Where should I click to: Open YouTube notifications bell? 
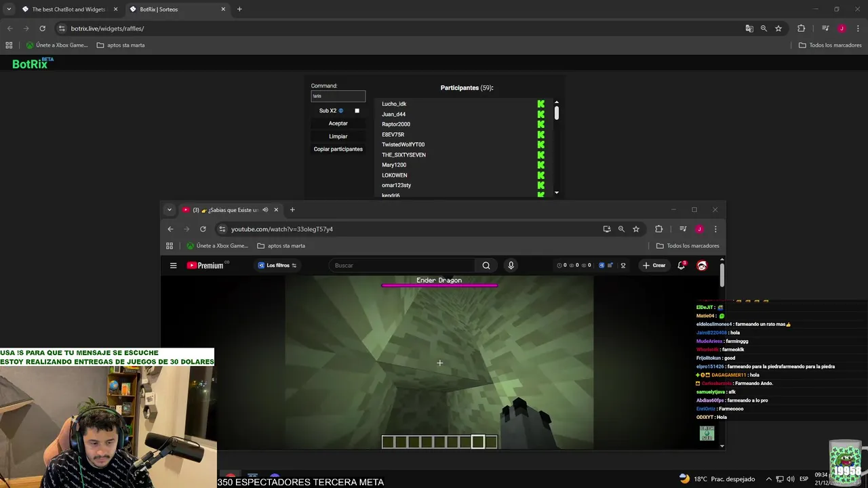(x=682, y=266)
